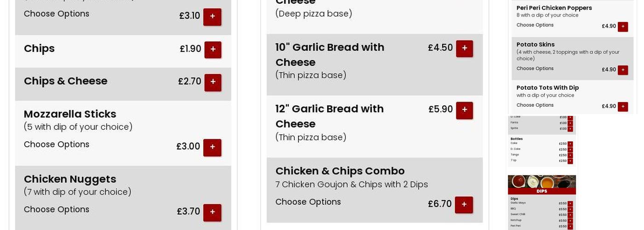The image size is (644, 230).
Task: Add Chicken Nuggets with the plus button
Action: (212, 213)
